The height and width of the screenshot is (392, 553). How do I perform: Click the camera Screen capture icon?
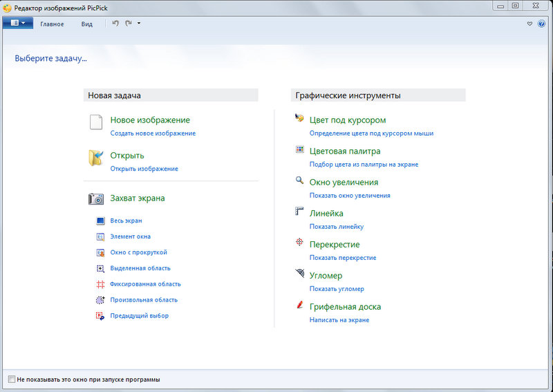point(96,198)
